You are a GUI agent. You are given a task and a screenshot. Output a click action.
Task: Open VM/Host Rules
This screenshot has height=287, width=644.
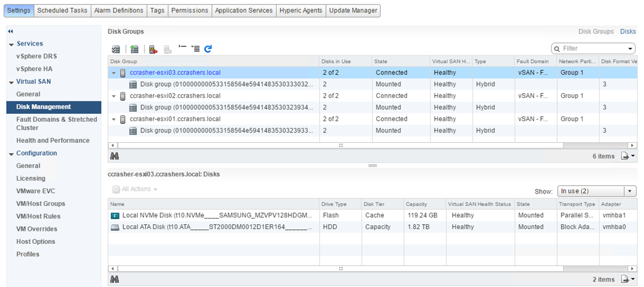pyautogui.click(x=38, y=216)
